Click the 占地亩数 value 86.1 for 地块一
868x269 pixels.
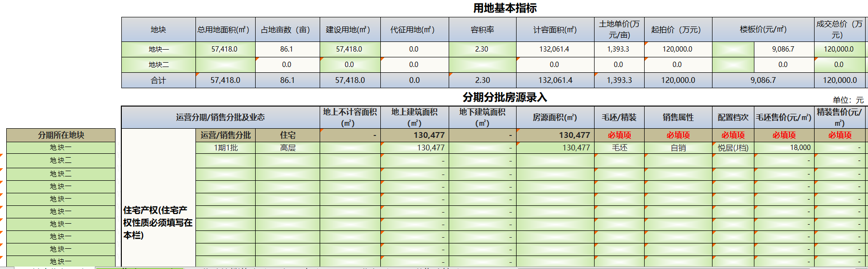tap(286, 49)
